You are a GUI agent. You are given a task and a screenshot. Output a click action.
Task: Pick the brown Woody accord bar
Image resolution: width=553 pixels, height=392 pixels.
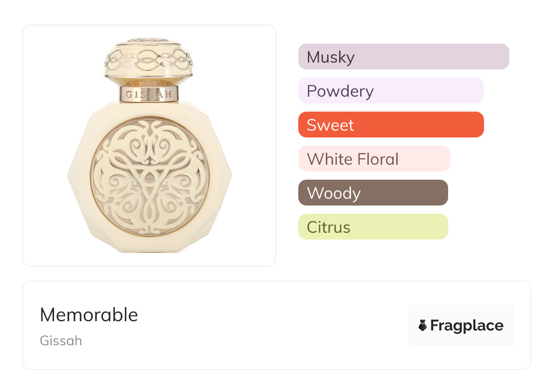tap(373, 193)
